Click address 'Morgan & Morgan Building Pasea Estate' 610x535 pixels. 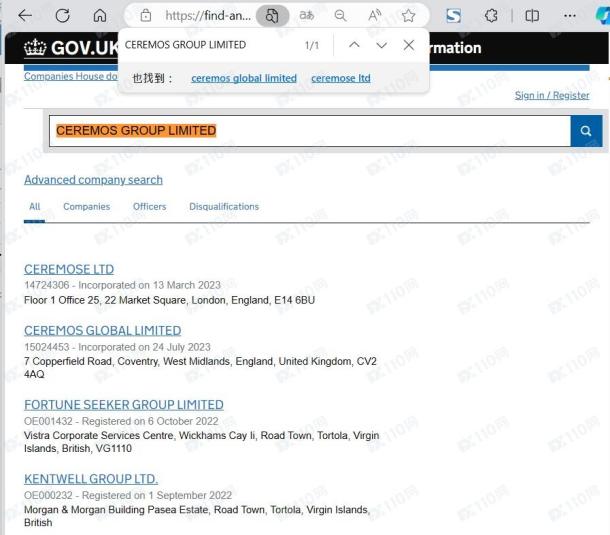(116, 510)
